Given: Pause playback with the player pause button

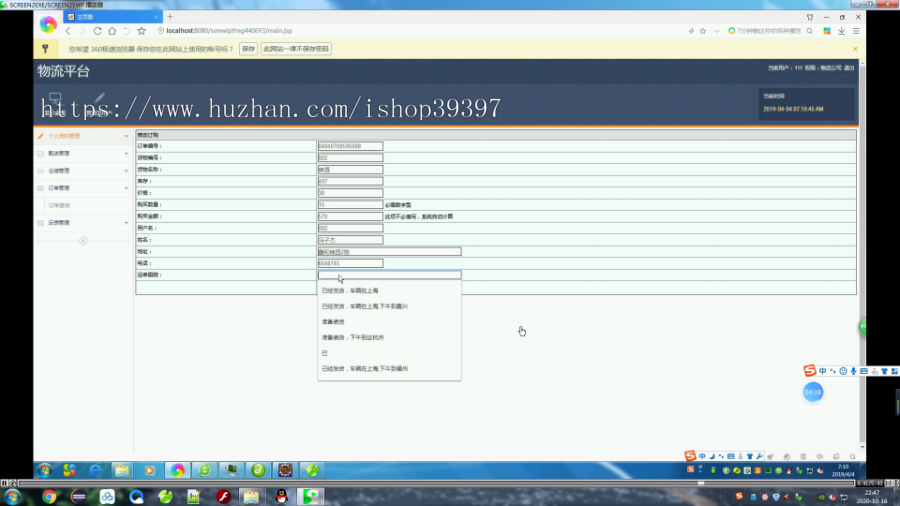Looking at the screenshot, I should [x=4, y=483].
